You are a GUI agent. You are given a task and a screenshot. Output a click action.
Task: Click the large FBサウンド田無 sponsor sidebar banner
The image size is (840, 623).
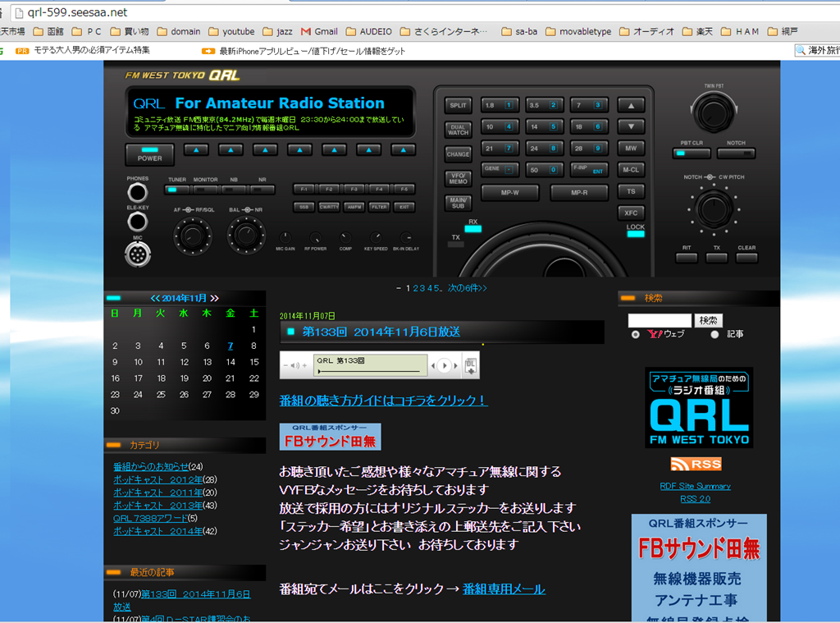click(x=699, y=568)
